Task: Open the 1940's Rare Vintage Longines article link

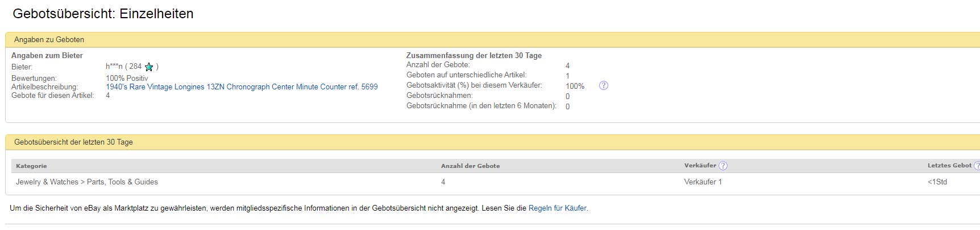Action: point(242,87)
